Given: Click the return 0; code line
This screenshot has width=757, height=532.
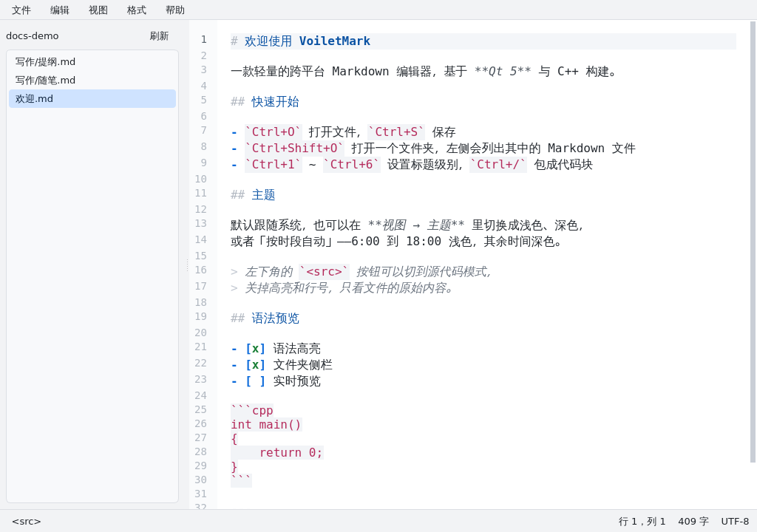Looking at the screenshot, I should pos(291,452).
